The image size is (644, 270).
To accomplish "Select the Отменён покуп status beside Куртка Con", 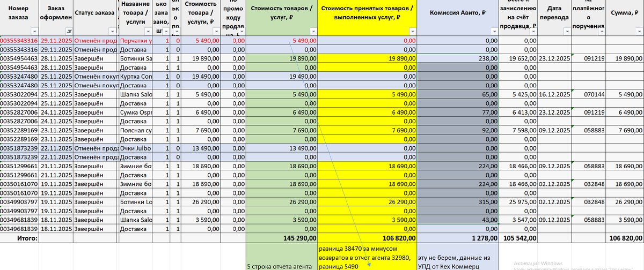I will [95, 77].
